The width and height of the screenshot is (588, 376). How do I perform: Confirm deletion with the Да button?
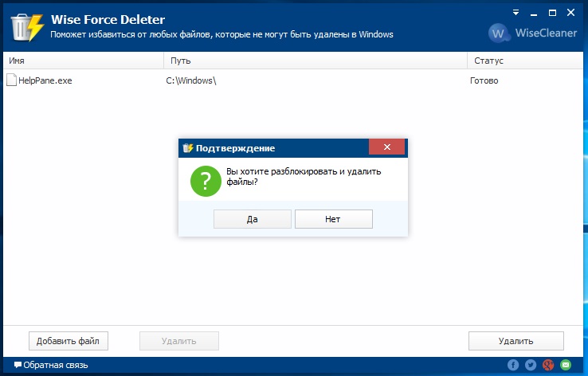tap(253, 219)
